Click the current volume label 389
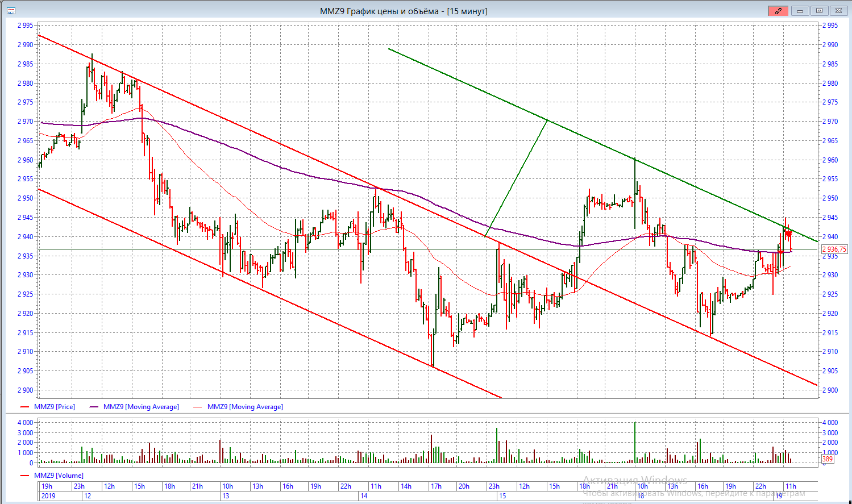This screenshot has width=852, height=504. click(x=828, y=459)
